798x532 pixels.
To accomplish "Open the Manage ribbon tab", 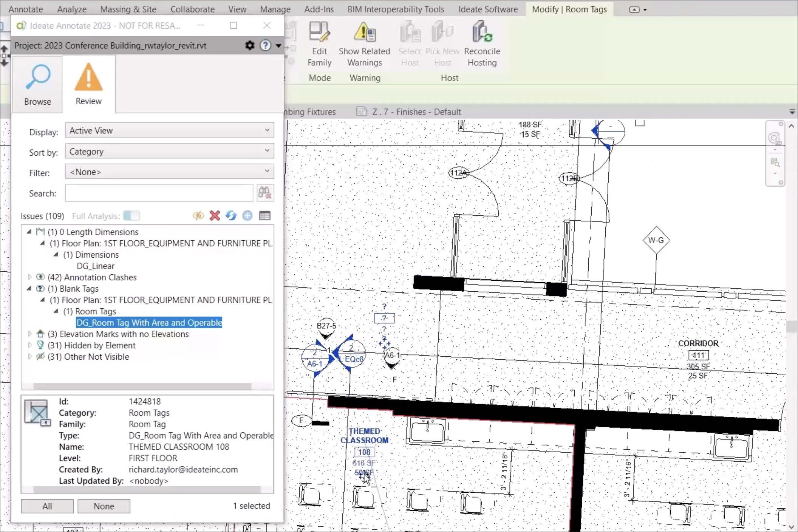I will (275, 9).
